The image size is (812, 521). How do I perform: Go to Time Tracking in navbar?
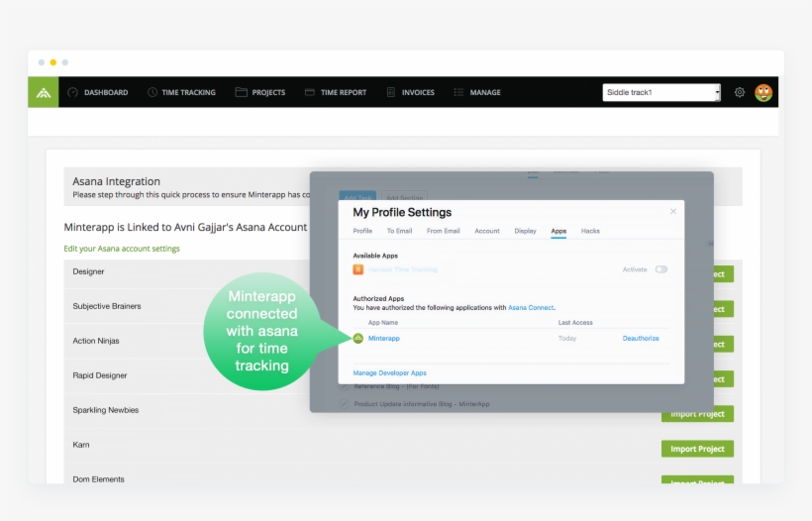coord(181,92)
